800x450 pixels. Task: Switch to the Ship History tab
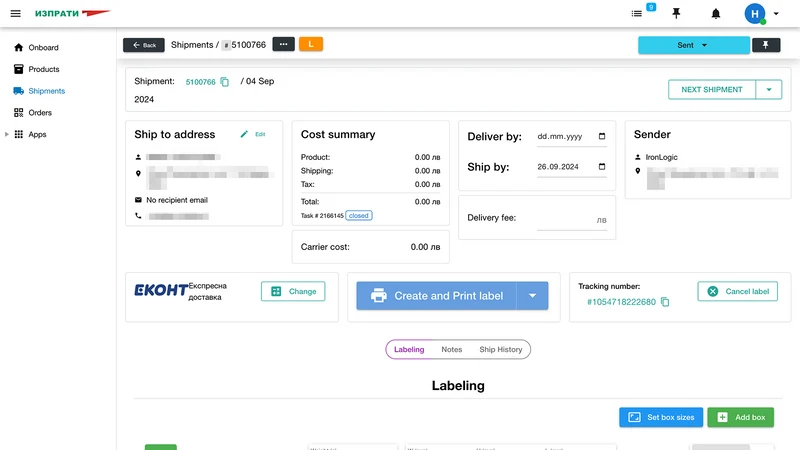(501, 349)
